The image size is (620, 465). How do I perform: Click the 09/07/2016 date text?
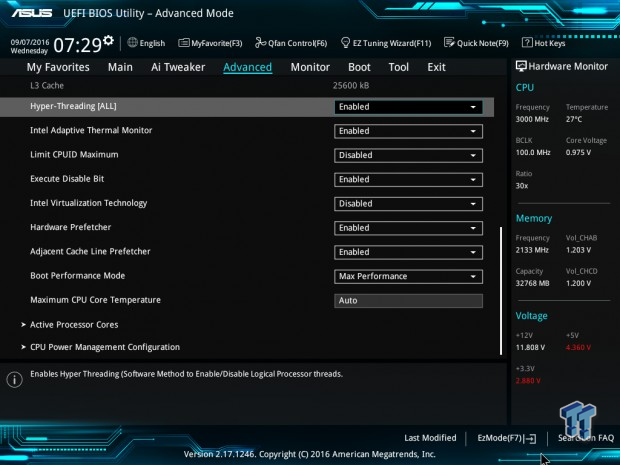click(x=30, y=42)
